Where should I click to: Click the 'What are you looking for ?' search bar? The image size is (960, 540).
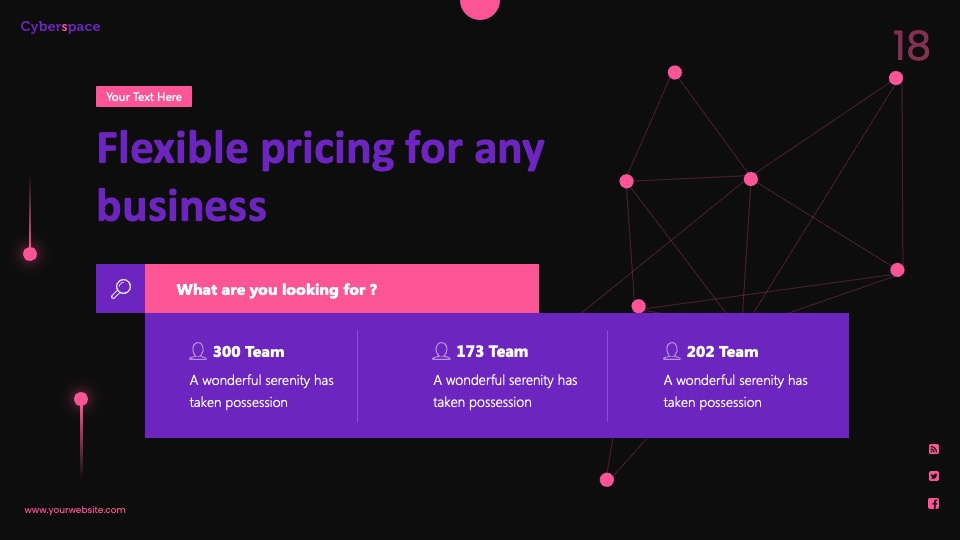coord(342,288)
